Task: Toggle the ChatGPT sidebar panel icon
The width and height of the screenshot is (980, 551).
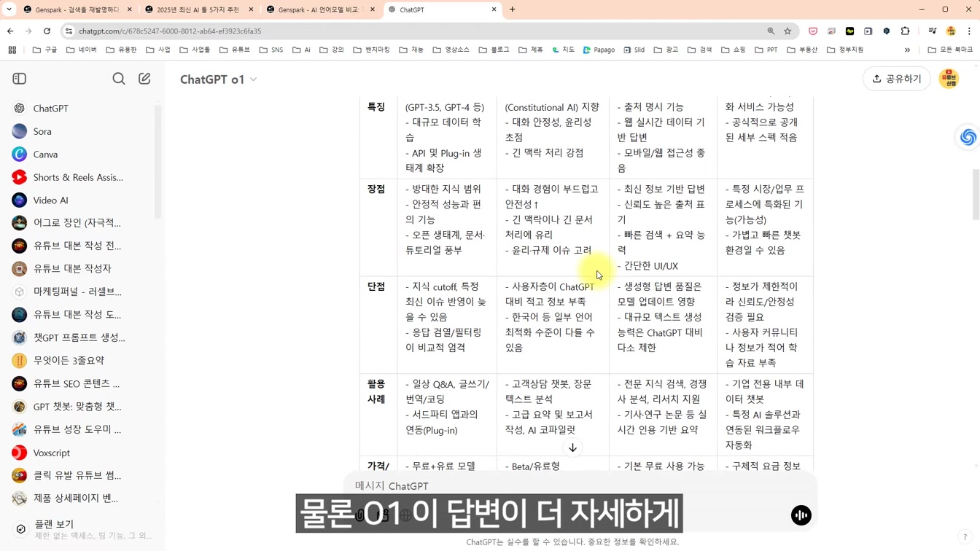Action: [x=20, y=79]
